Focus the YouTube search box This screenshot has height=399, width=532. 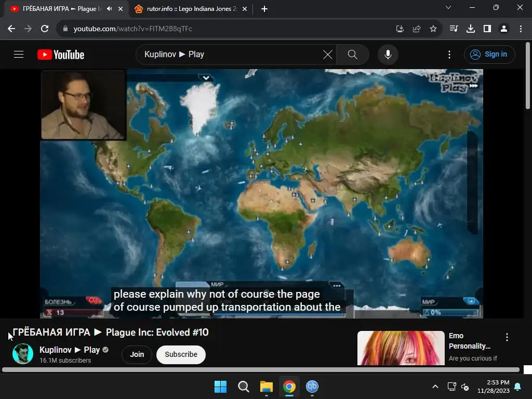tap(231, 54)
